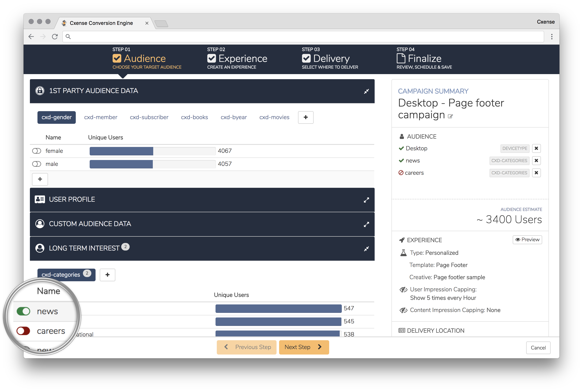Click the 1st Party Audience Data lock icon
Screen dimensions: 583x392
[40, 91]
